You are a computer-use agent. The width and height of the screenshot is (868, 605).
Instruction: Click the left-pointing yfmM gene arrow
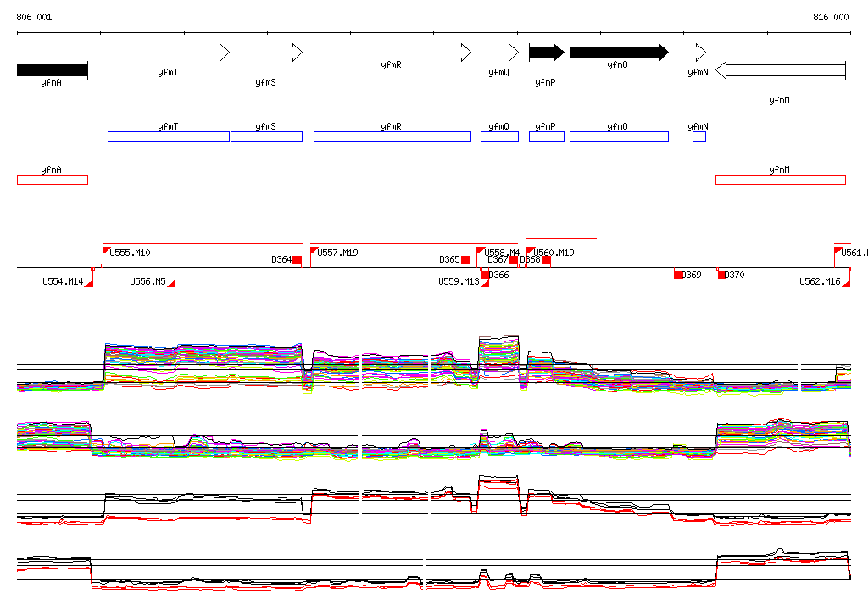tap(781, 70)
